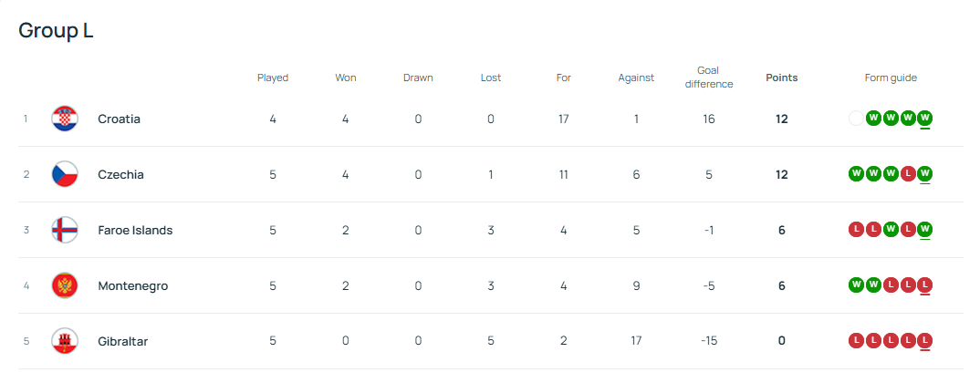Click Gibraltar's latest underlined loss badge
The height and width of the screenshot is (383, 980).
point(925,341)
